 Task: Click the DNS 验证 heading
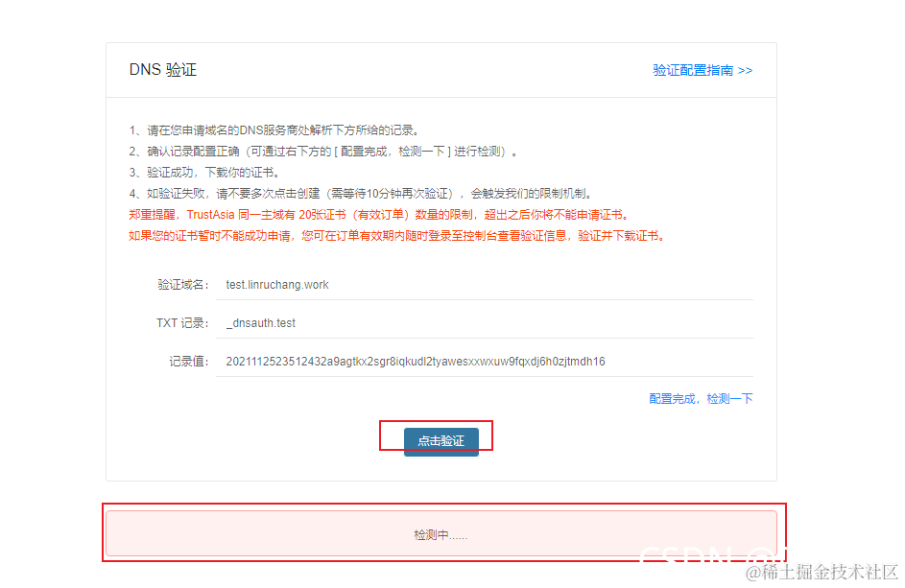163,70
